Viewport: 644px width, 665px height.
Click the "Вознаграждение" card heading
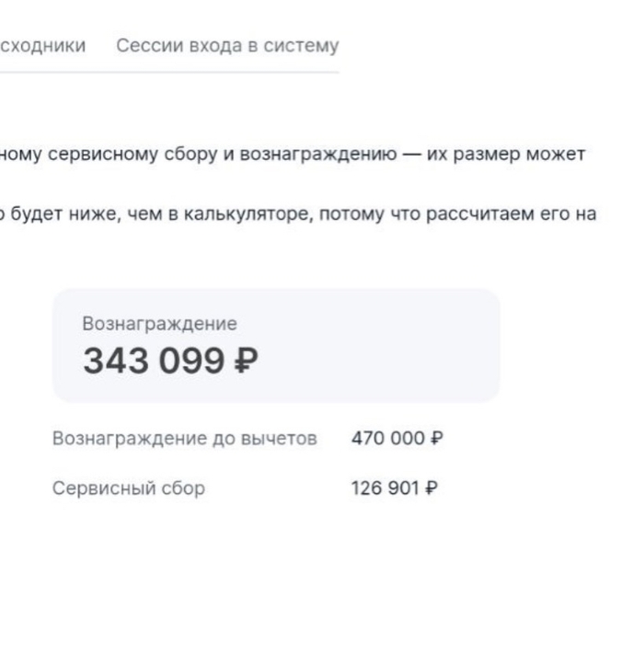click(x=160, y=324)
